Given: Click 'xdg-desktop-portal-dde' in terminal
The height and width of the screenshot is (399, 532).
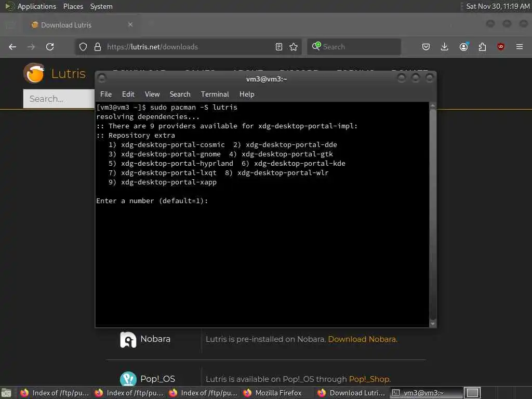Looking at the screenshot, I should pyautogui.click(x=291, y=145).
